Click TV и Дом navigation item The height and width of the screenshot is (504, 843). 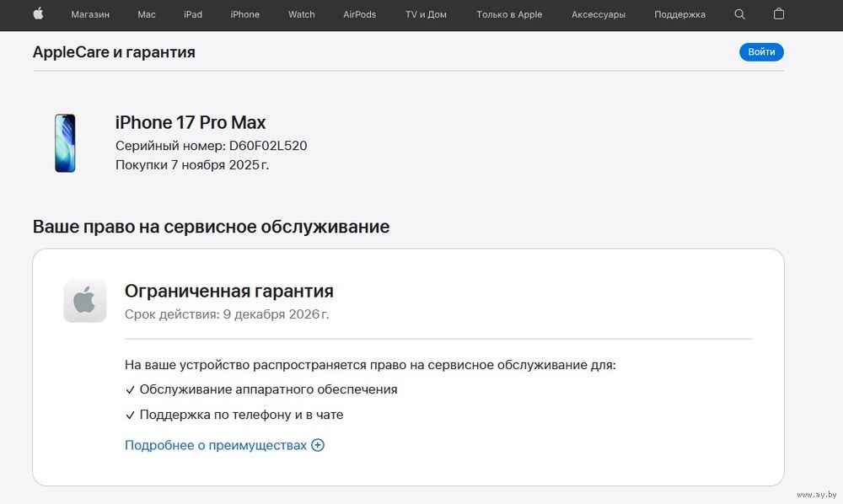(x=426, y=14)
